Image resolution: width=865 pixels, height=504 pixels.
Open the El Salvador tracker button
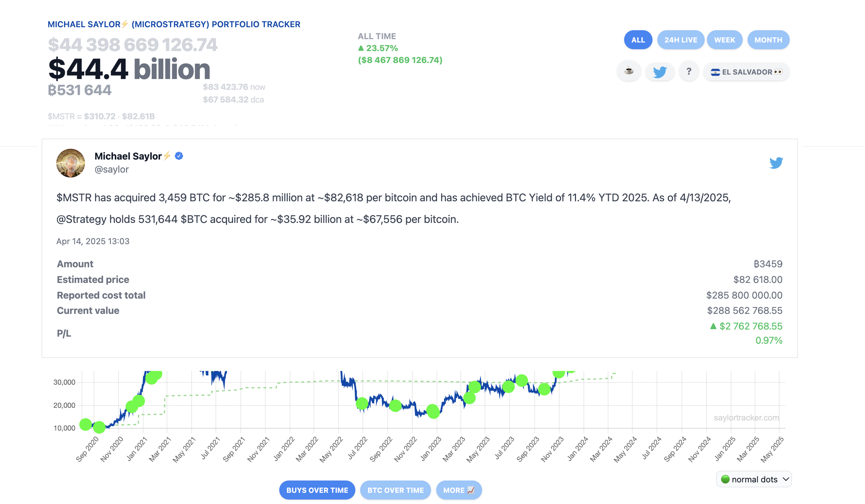[746, 72]
